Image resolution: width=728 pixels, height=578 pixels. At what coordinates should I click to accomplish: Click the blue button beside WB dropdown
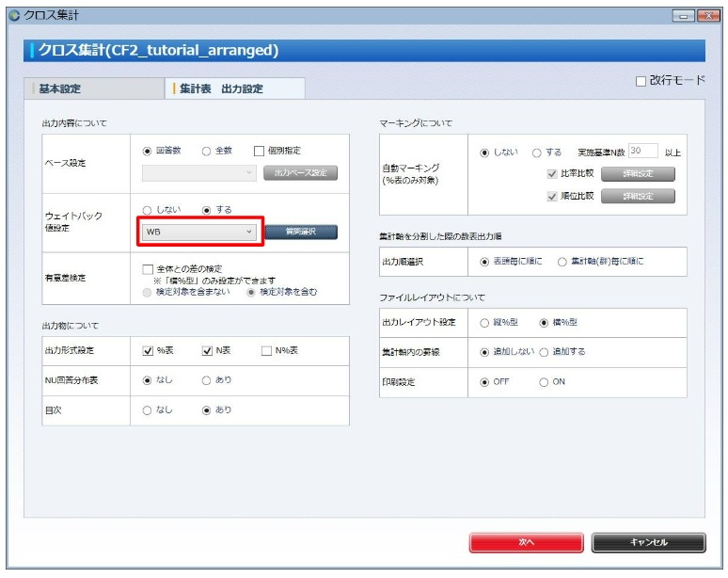click(x=301, y=232)
